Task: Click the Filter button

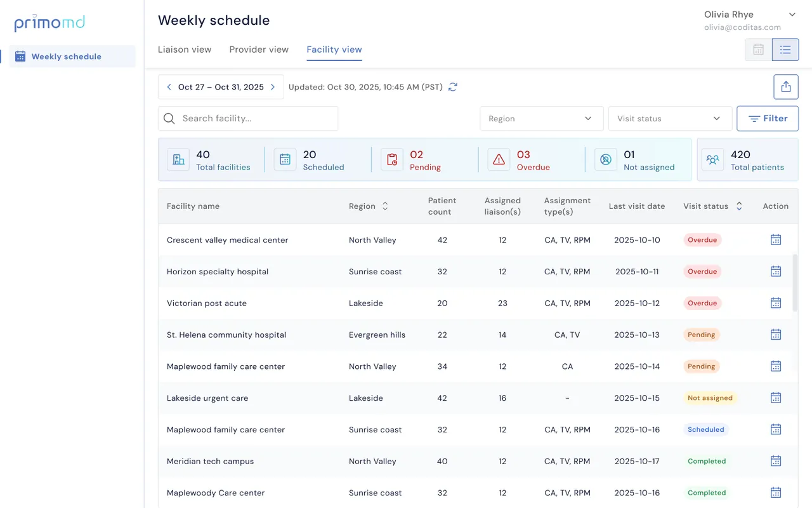Action: point(768,119)
